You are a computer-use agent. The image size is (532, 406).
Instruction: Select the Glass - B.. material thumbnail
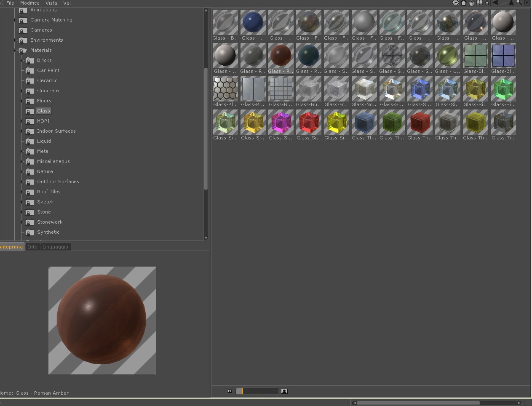[225, 22]
